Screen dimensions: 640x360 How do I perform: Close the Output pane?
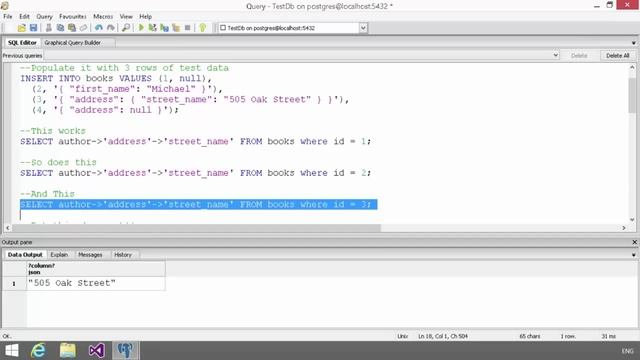point(634,242)
